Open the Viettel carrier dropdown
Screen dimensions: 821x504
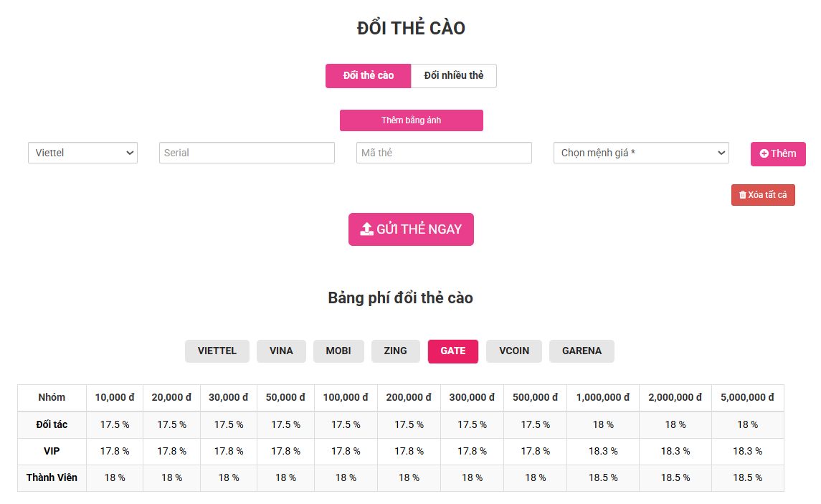point(82,153)
